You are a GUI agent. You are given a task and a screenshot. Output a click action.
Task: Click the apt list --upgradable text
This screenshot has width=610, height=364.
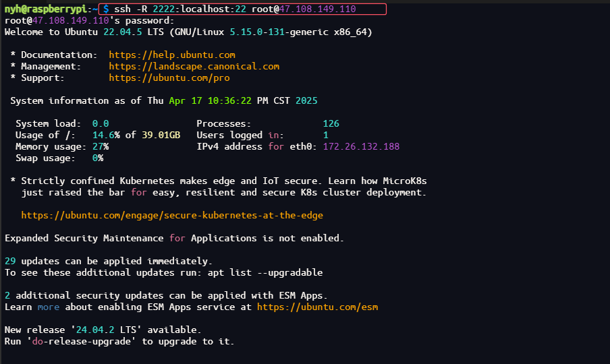265,273
